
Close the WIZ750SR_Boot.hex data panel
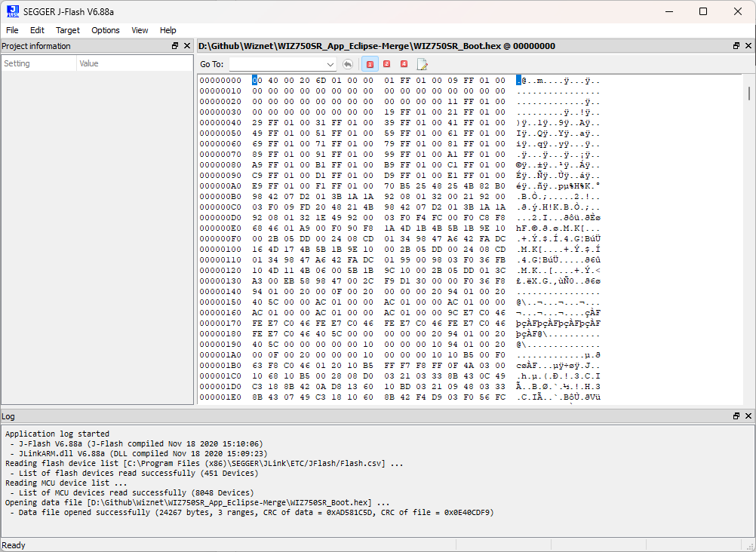(x=748, y=46)
